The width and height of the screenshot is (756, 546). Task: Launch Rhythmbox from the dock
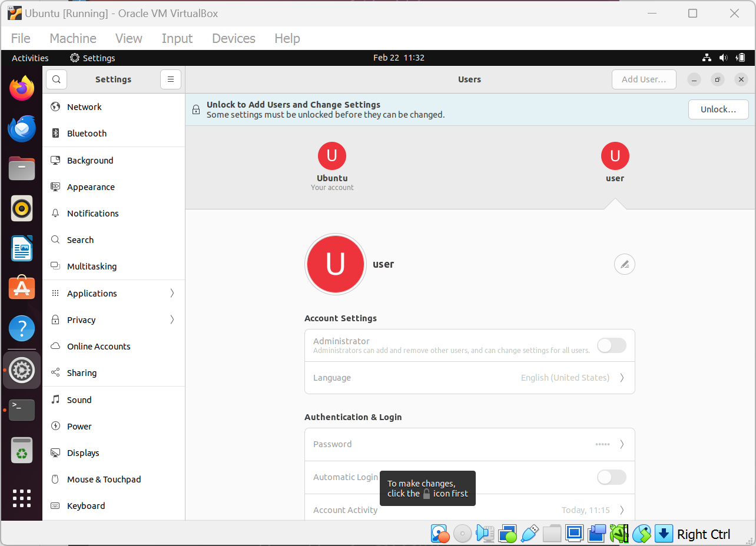tap(22, 208)
